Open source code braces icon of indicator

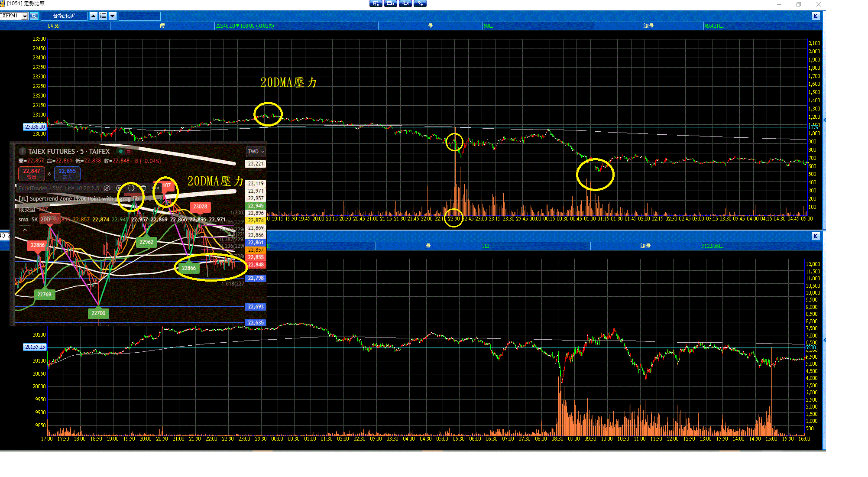[x=131, y=188]
